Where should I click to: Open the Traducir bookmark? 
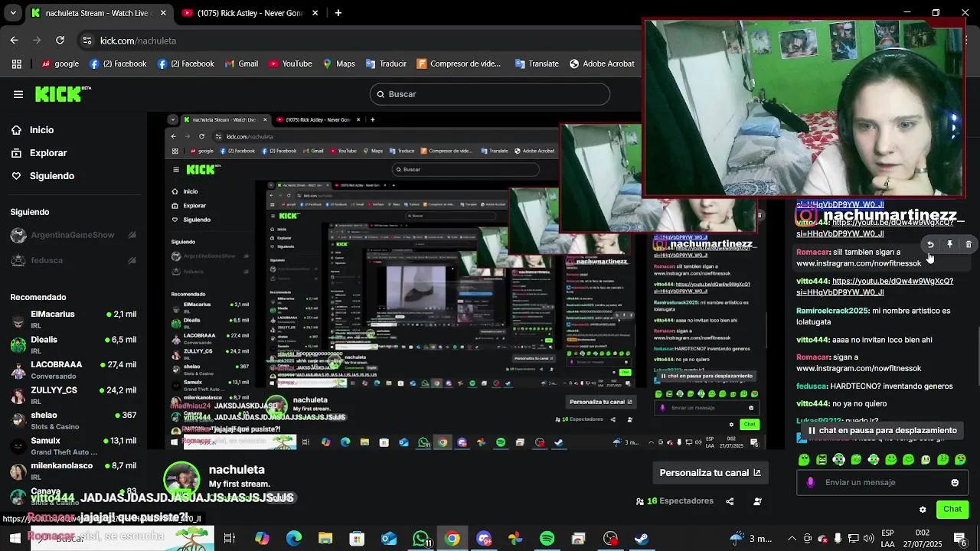tap(385, 64)
